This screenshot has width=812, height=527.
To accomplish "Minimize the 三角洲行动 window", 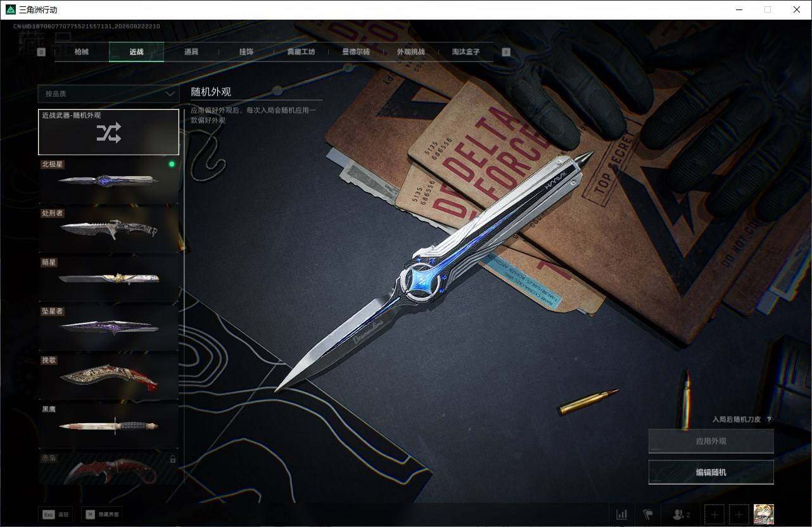I will (x=739, y=10).
